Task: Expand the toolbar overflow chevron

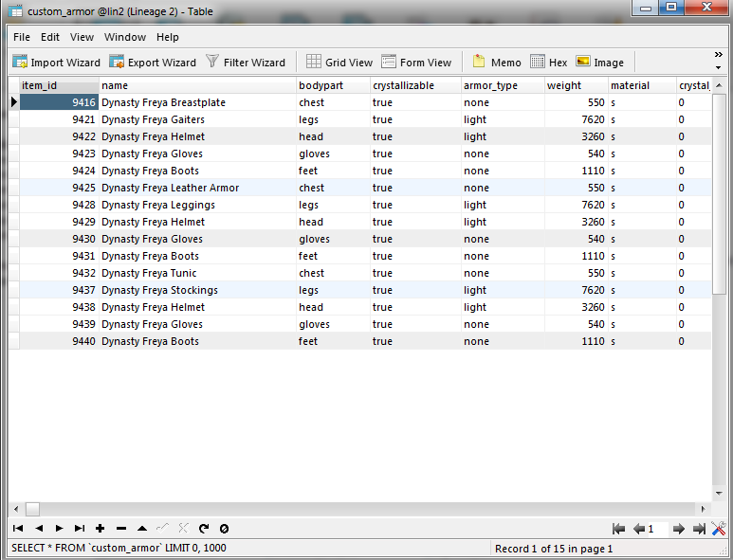Action: click(719, 55)
